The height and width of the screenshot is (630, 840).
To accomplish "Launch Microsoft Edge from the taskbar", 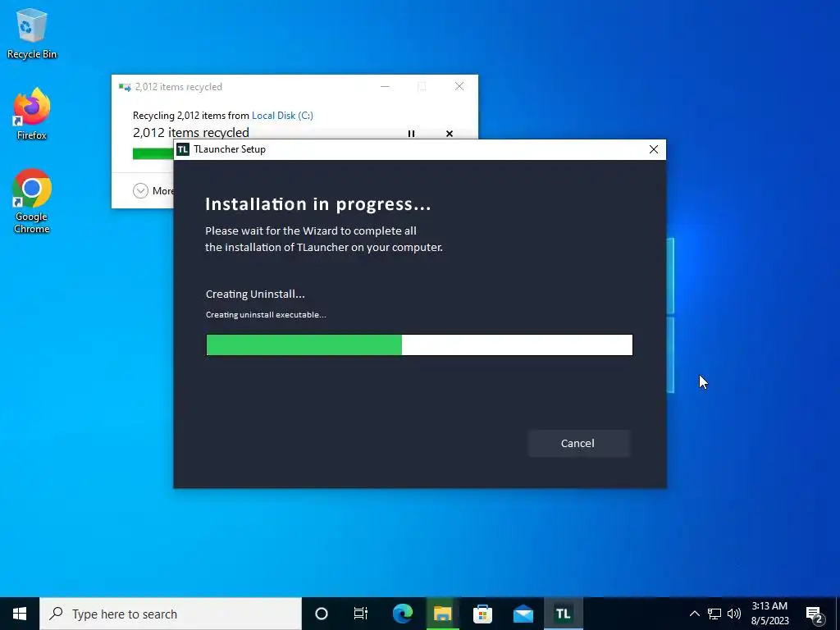I will coord(402,614).
